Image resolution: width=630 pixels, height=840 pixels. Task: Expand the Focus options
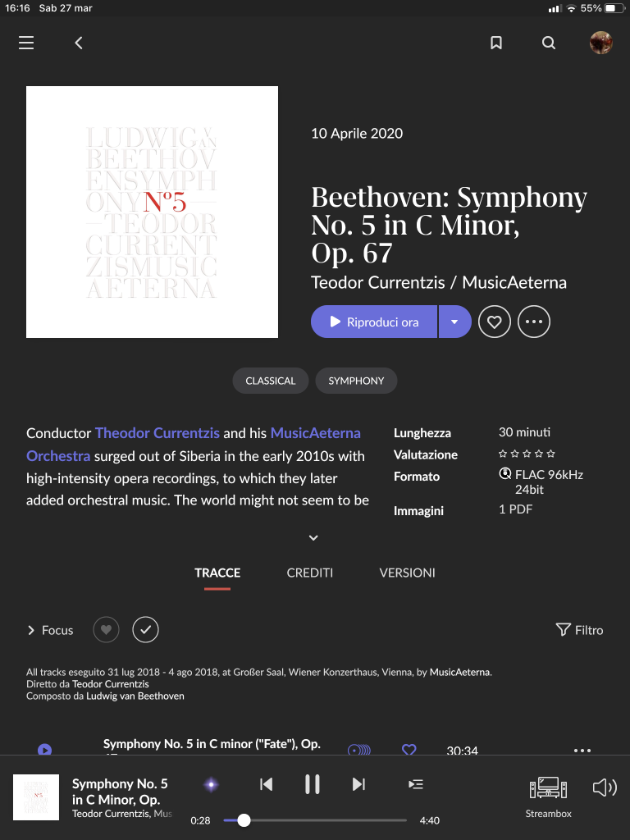[x=50, y=630]
